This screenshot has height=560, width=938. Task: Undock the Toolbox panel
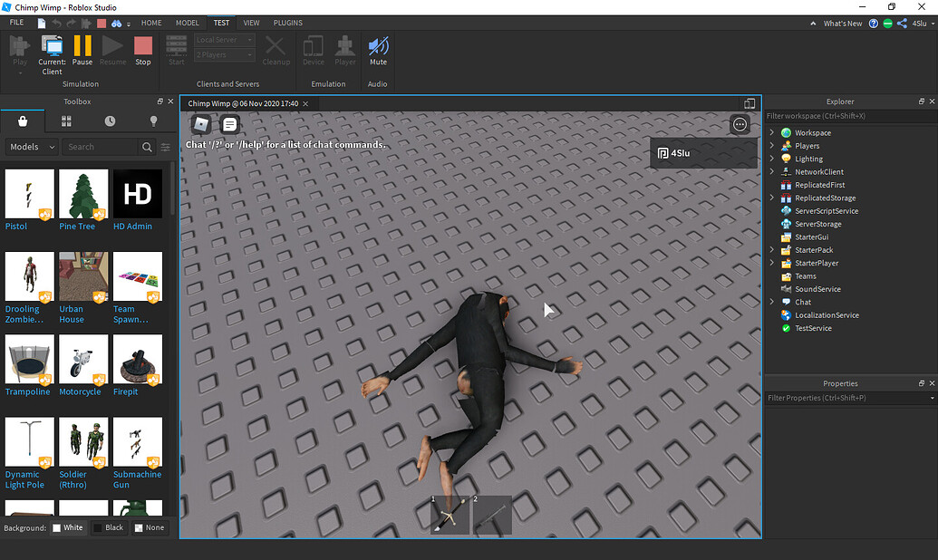[x=160, y=101]
